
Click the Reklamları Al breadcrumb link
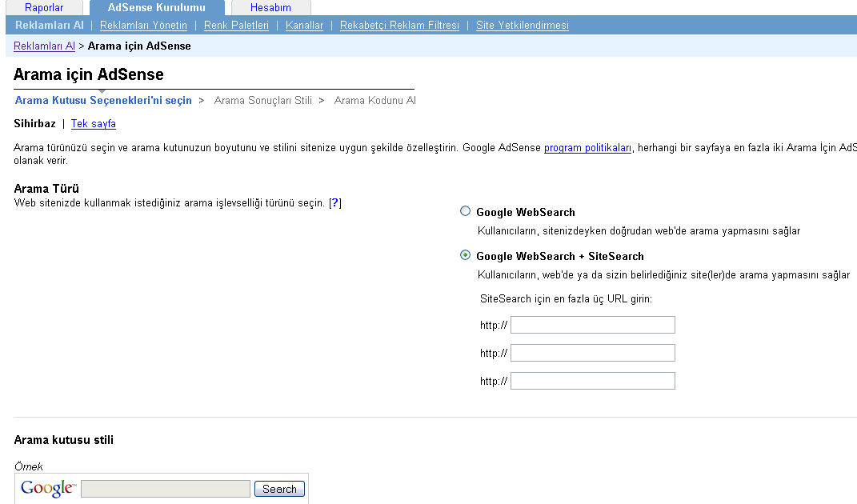pyautogui.click(x=44, y=46)
